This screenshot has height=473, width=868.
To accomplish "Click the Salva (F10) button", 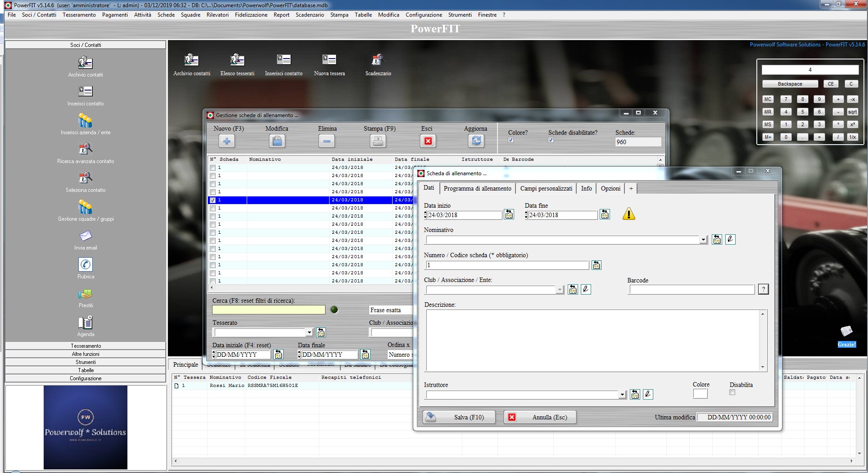I will click(459, 417).
